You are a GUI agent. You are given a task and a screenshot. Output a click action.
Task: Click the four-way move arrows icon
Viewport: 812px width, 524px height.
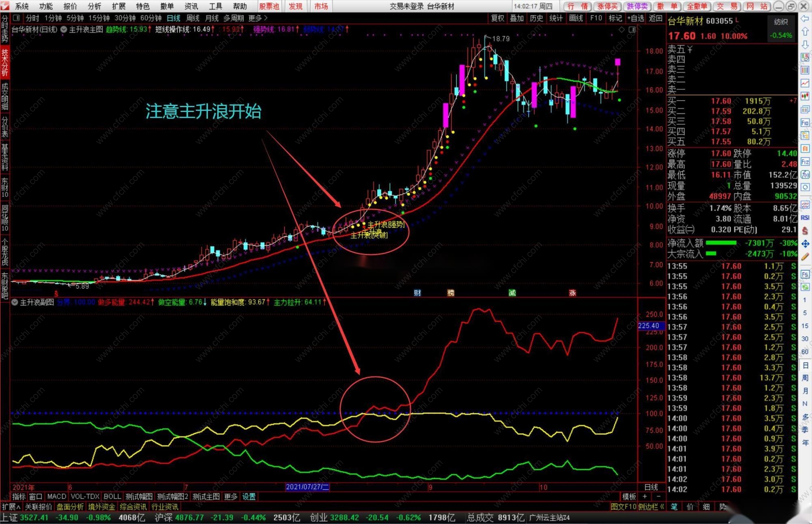coord(805,244)
